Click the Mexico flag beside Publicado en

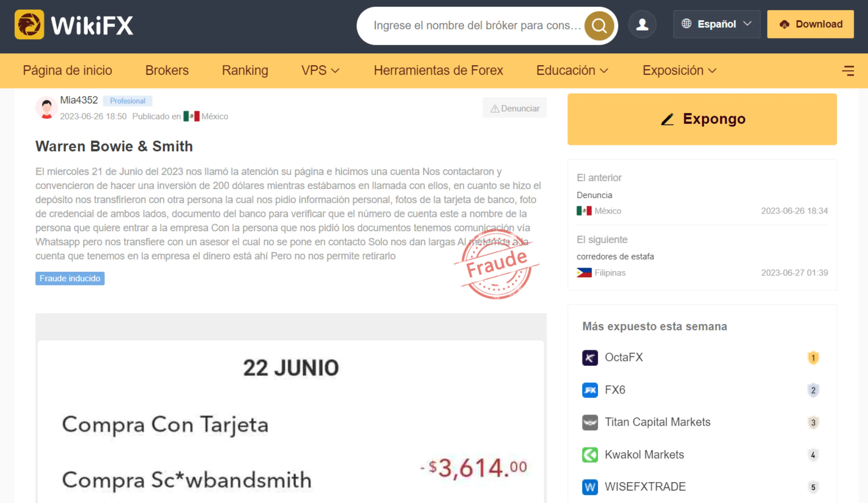coord(191,116)
